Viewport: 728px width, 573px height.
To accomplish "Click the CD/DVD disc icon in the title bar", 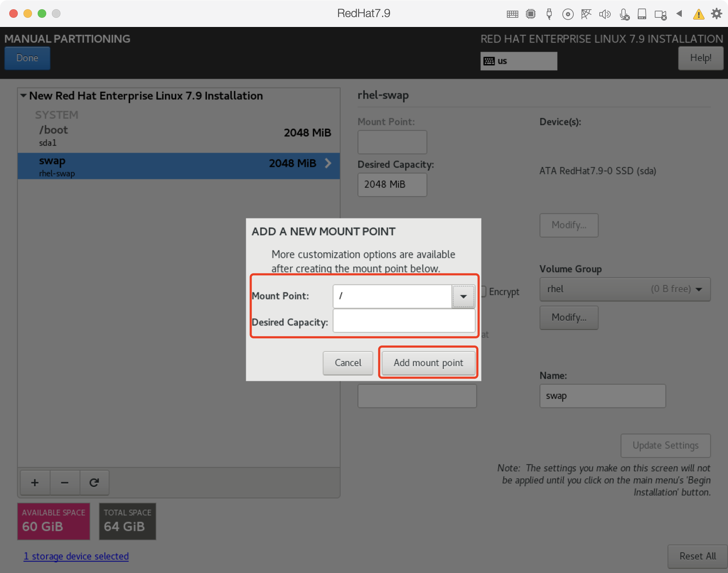I will pyautogui.click(x=568, y=14).
